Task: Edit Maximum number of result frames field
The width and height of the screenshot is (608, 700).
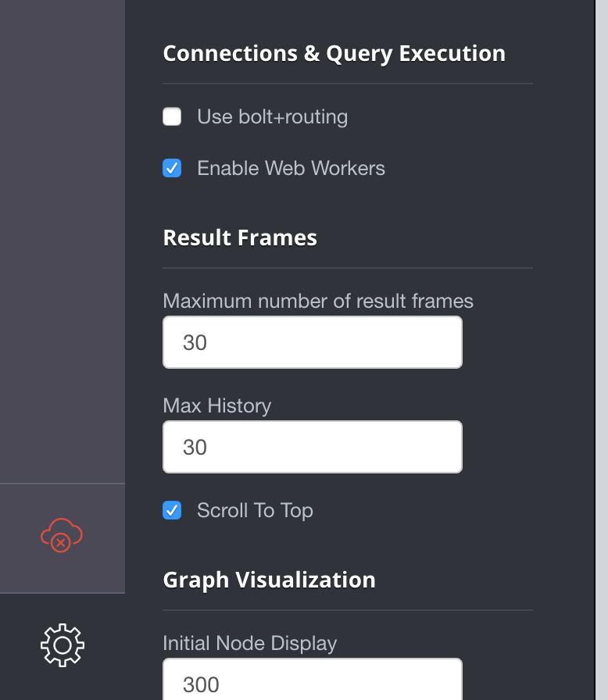Action: point(313,342)
